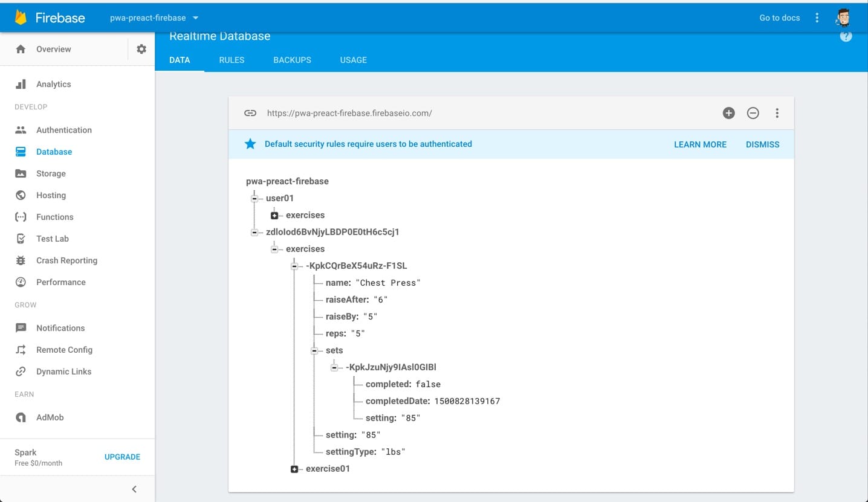Select root node pwa-preact-firebase
868x502 pixels.
click(287, 181)
